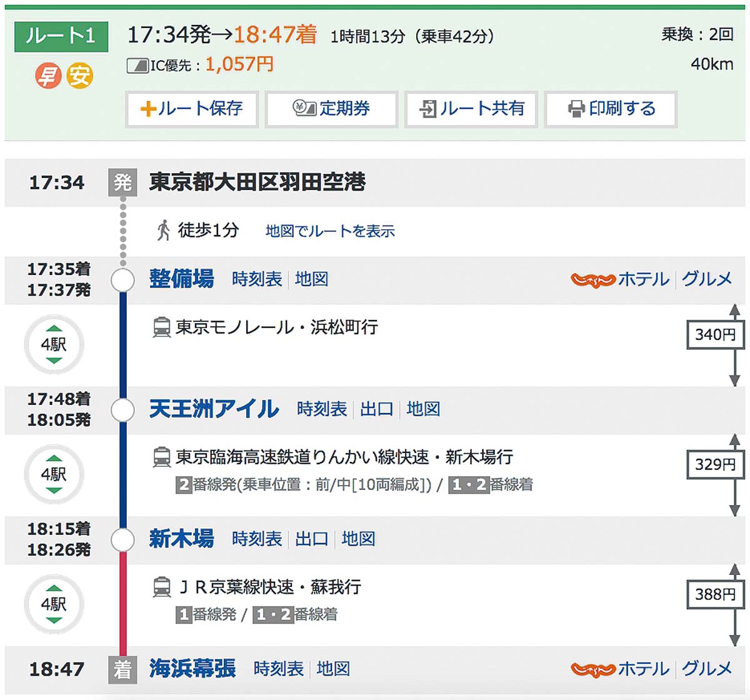750x700 pixels.
Task: Click the ルート保存 button
Action: tap(192, 109)
